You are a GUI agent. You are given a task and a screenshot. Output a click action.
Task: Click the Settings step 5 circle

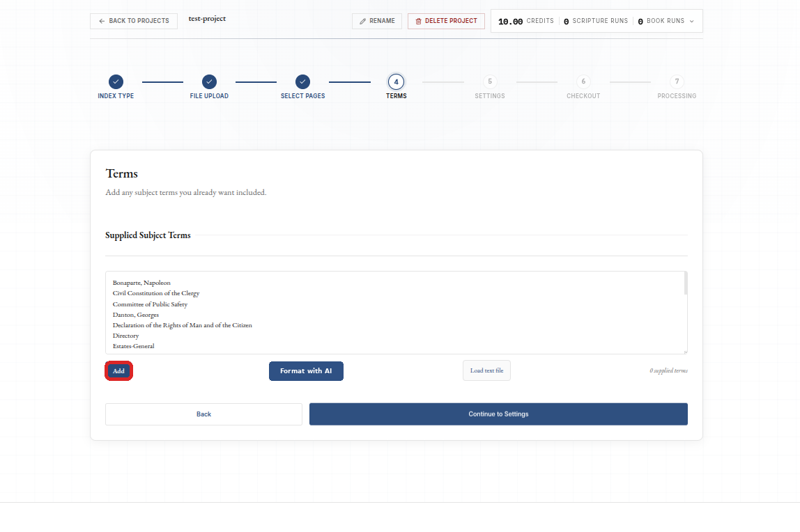point(490,81)
